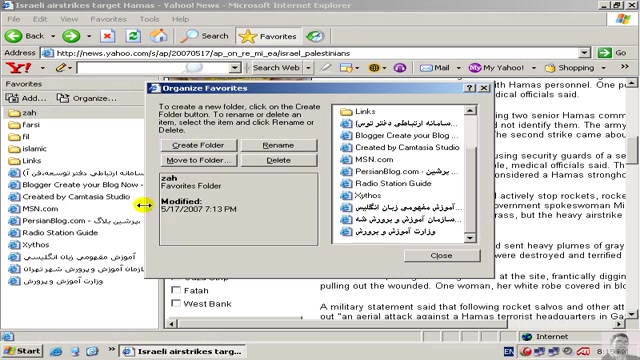Image resolution: width=640 pixels, height=360 pixels.
Task: Click the web page horizontal scrollbar thumb
Action: click(343, 324)
